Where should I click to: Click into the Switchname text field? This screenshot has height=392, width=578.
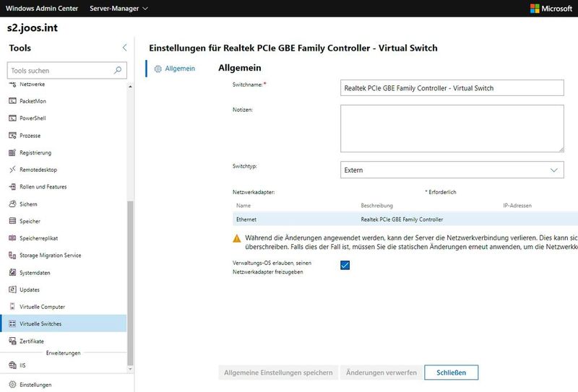coord(452,88)
